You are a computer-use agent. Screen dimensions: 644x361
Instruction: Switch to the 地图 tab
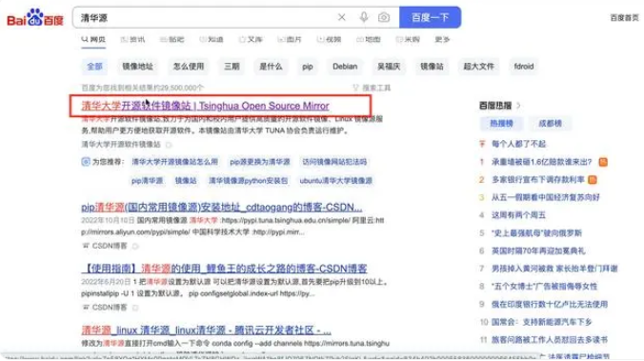[369, 39]
